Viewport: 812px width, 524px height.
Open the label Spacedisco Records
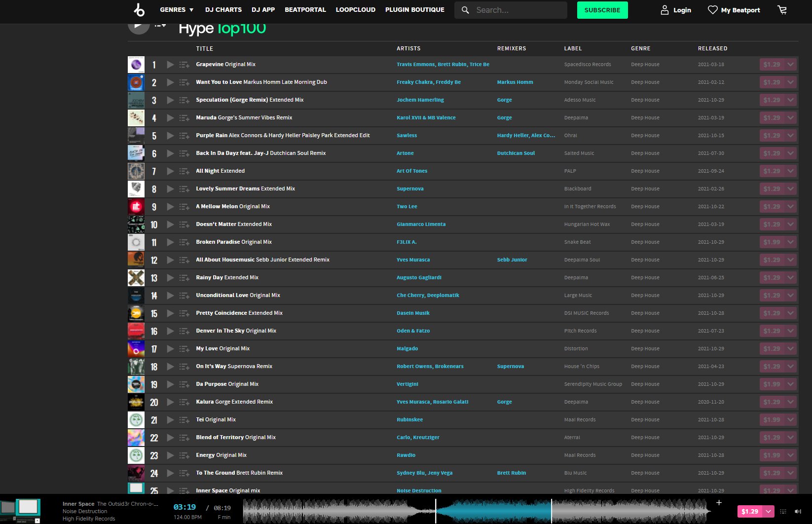tap(588, 65)
